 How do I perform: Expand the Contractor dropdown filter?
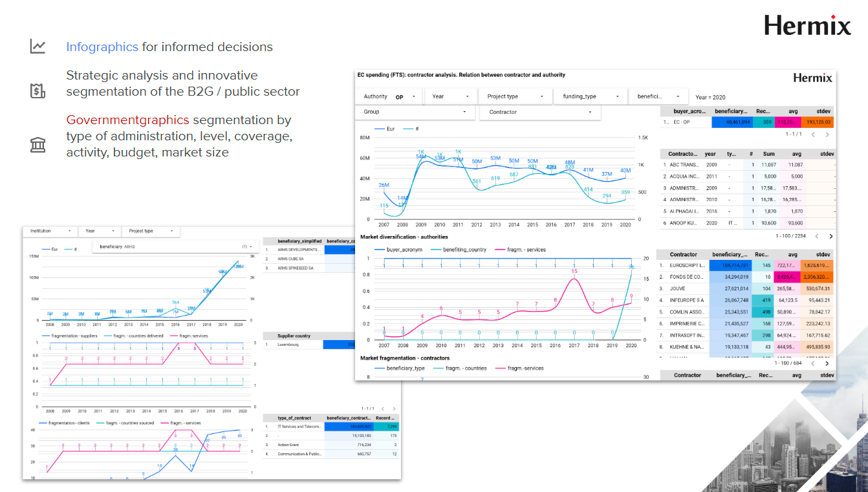click(540, 112)
